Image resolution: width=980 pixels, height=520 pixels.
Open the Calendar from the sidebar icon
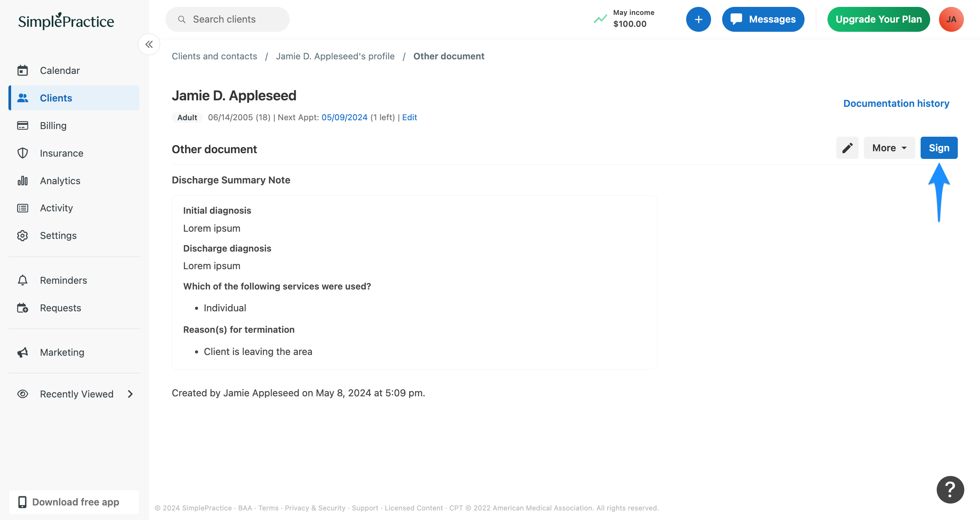pyautogui.click(x=23, y=70)
